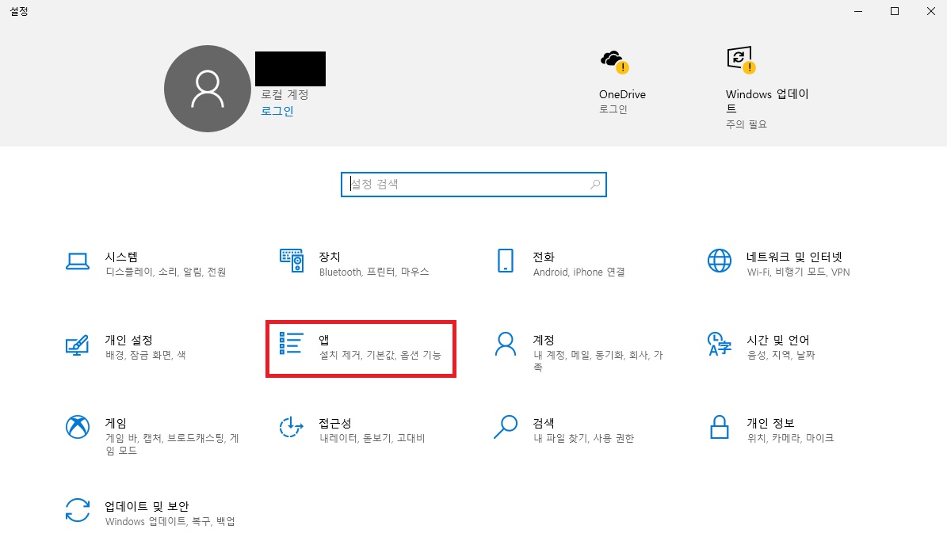Image resolution: width=947 pixels, height=560 pixels.
Task: Open the 시스템 laptop icon
Action: click(x=78, y=261)
